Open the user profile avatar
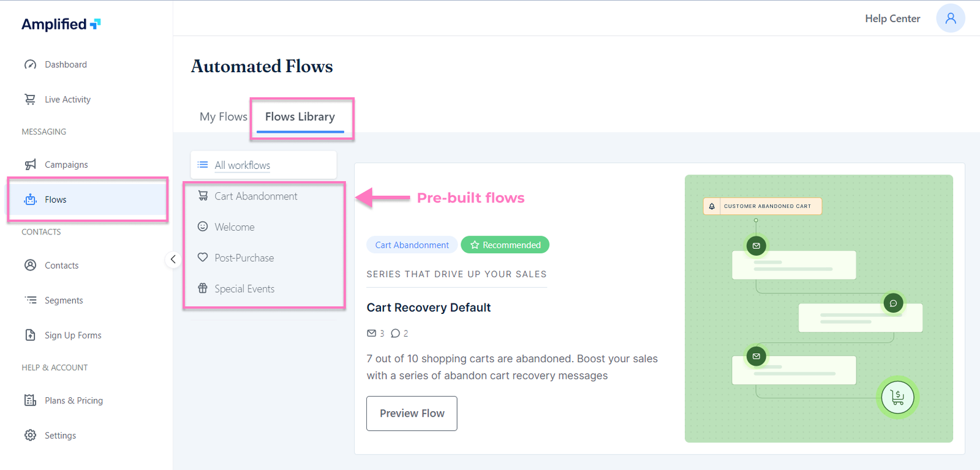The height and width of the screenshot is (470, 980). 950,18
